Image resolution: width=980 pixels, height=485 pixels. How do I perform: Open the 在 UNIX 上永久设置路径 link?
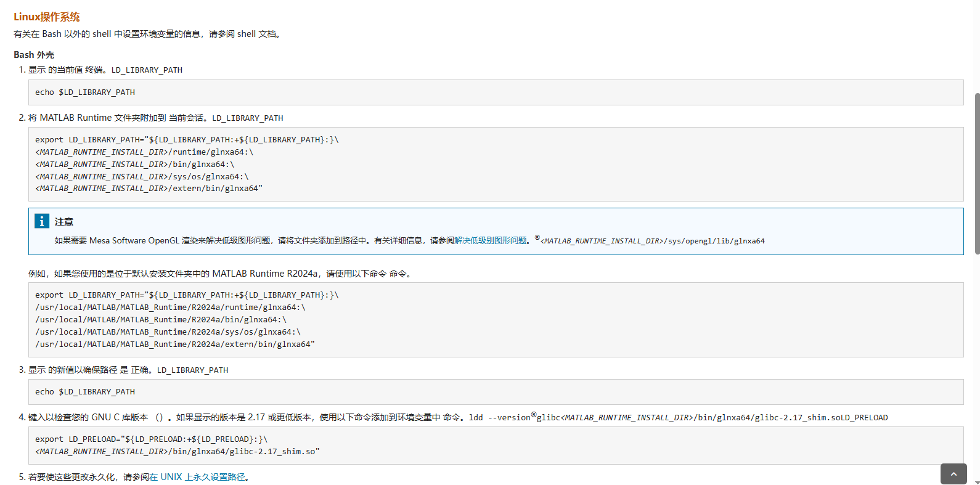pos(197,477)
